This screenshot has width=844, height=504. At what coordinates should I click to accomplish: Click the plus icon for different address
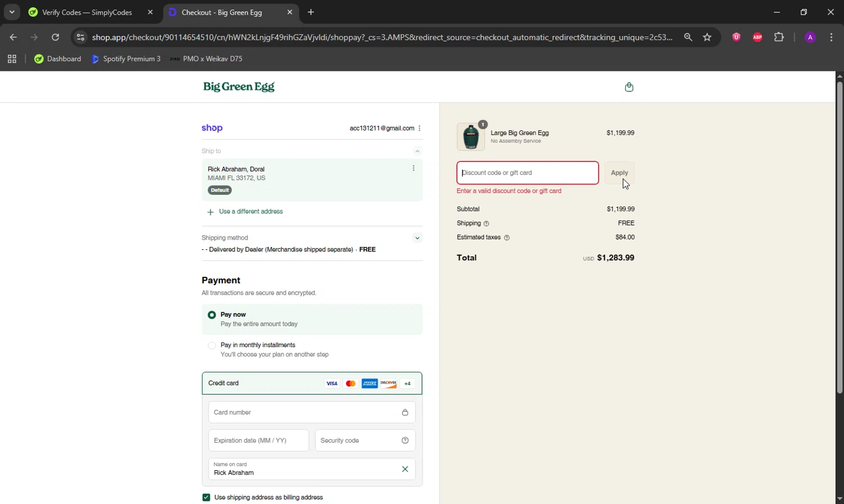point(210,212)
